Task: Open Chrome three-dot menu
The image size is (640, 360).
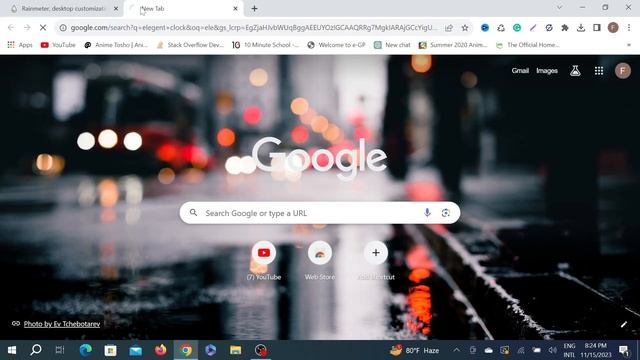Action: pyautogui.click(x=629, y=28)
